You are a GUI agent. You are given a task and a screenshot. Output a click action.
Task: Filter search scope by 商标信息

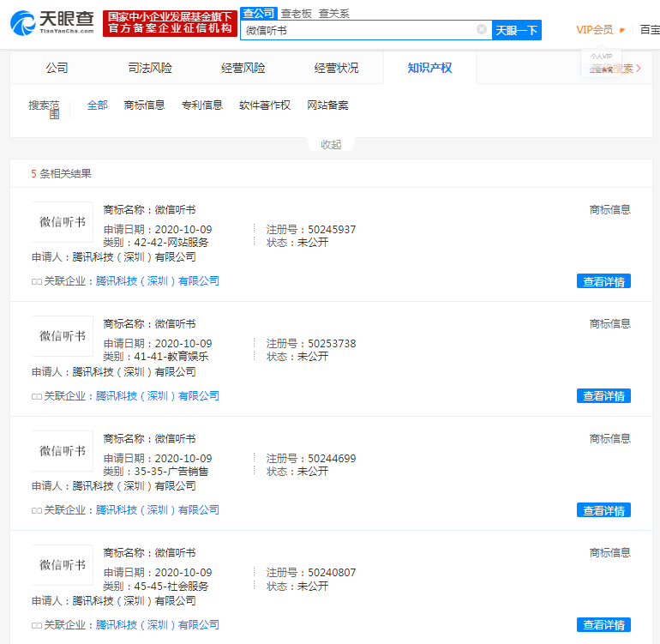144,105
